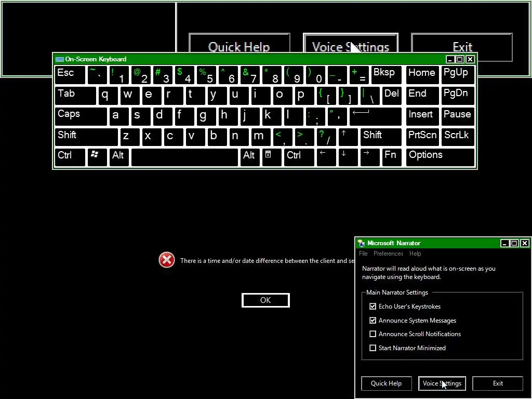The height and width of the screenshot is (399, 532).
Task: Click the right Shift key
Action: (x=381, y=137)
